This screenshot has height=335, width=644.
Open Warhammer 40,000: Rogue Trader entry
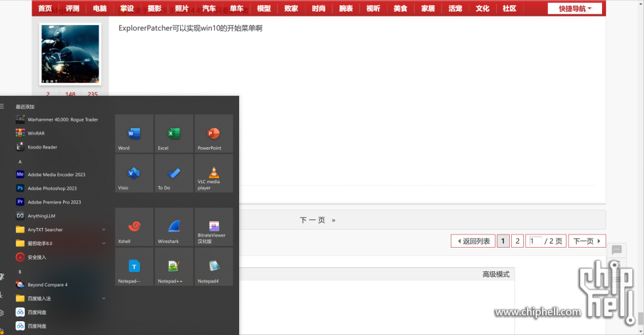click(60, 120)
